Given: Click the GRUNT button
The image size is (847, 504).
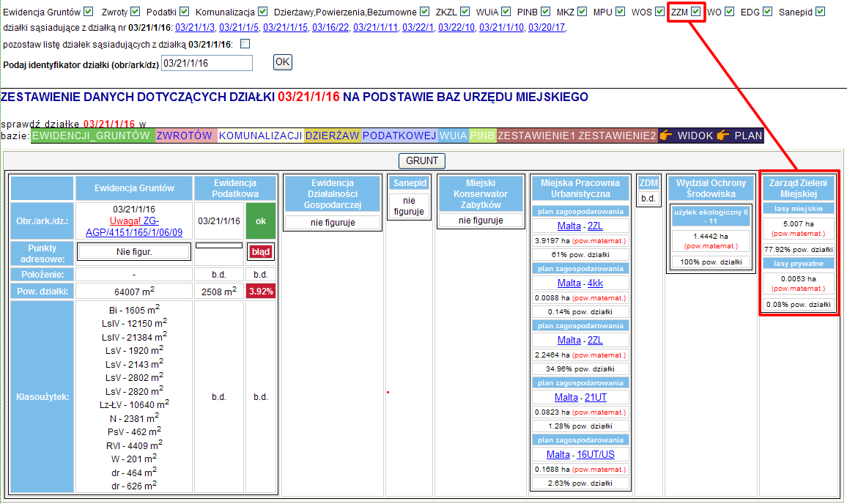Looking at the screenshot, I should 421,160.
